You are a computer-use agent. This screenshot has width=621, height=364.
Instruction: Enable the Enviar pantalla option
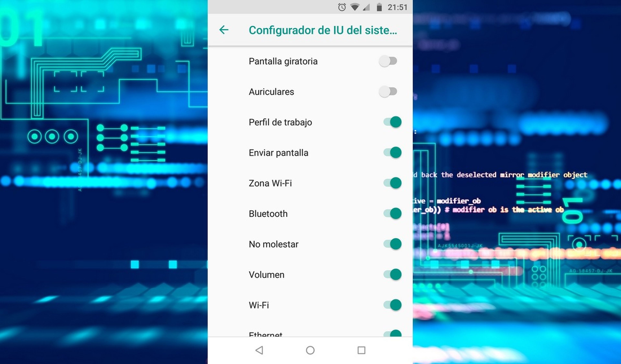click(x=392, y=153)
